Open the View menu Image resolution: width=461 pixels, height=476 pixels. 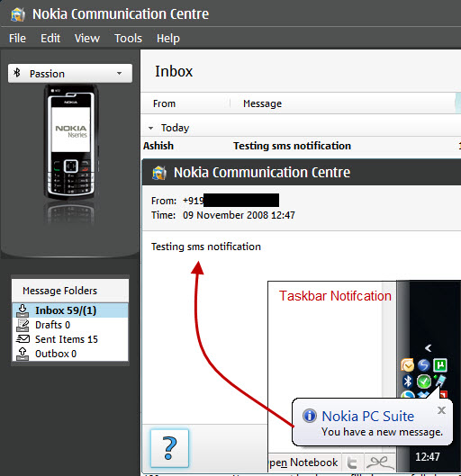87,39
